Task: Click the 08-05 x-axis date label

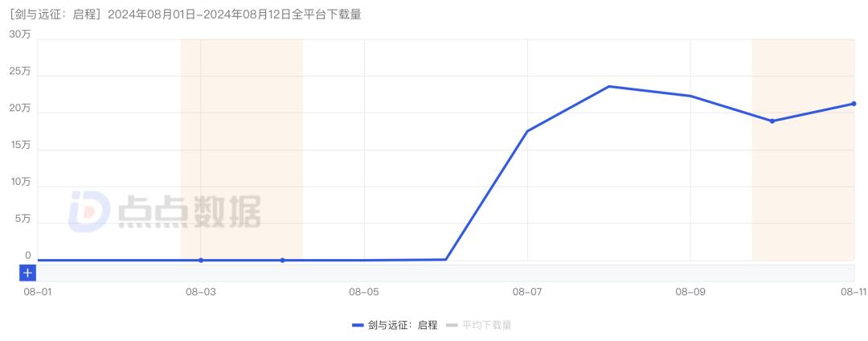Action: point(364,294)
